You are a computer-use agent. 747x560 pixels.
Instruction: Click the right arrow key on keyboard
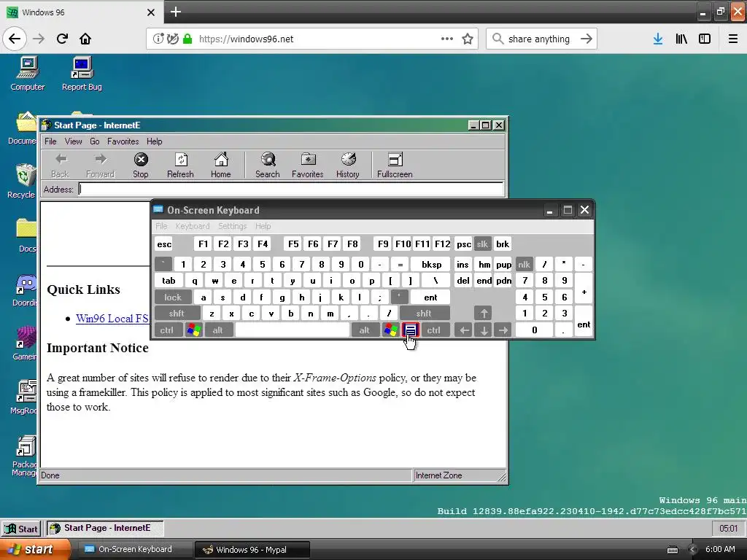pyautogui.click(x=503, y=330)
